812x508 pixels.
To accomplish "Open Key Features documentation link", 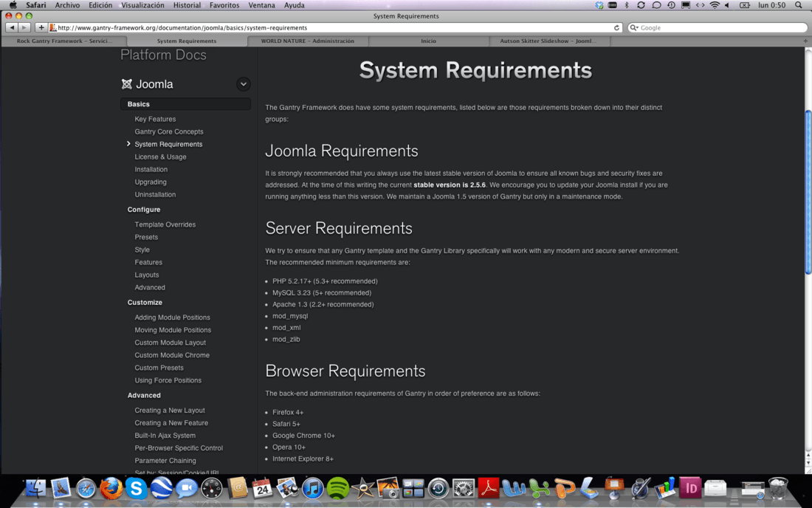I will 155,119.
